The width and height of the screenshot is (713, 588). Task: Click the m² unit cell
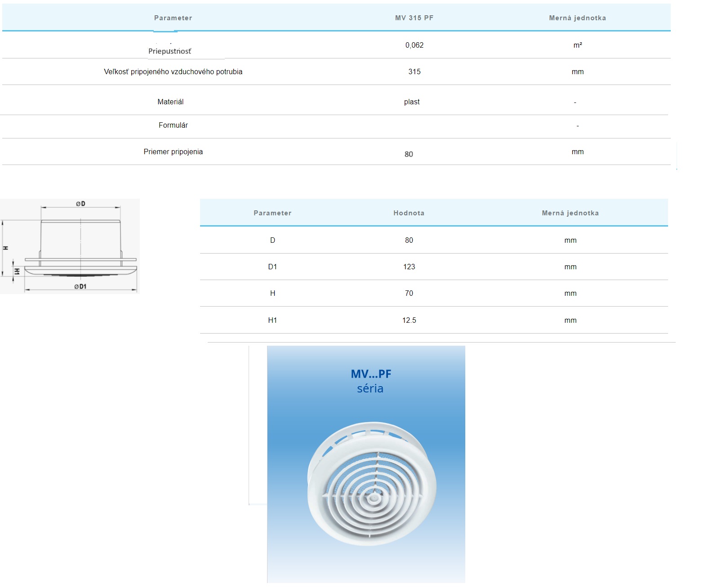click(x=577, y=45)
